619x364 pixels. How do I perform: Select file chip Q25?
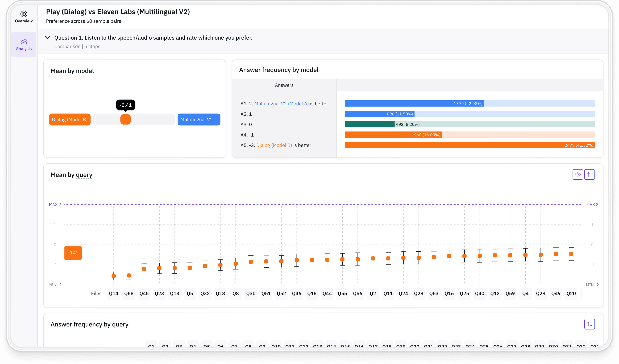tap(464, 293)
